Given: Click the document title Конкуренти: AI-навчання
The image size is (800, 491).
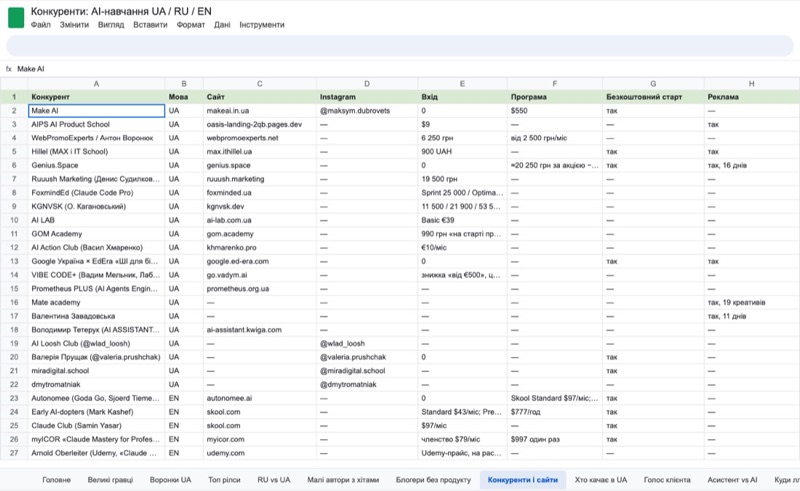Looking at the screenshot, I should pyautogui.click(x=121, y=11).
